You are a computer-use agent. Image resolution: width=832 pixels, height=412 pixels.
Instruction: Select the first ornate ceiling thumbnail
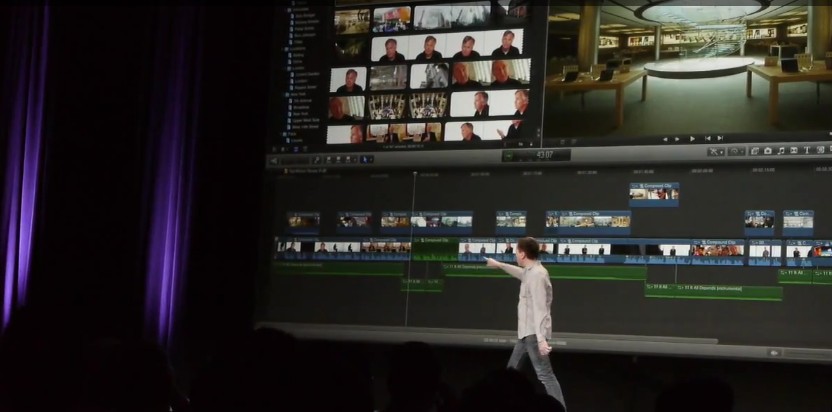387,107
